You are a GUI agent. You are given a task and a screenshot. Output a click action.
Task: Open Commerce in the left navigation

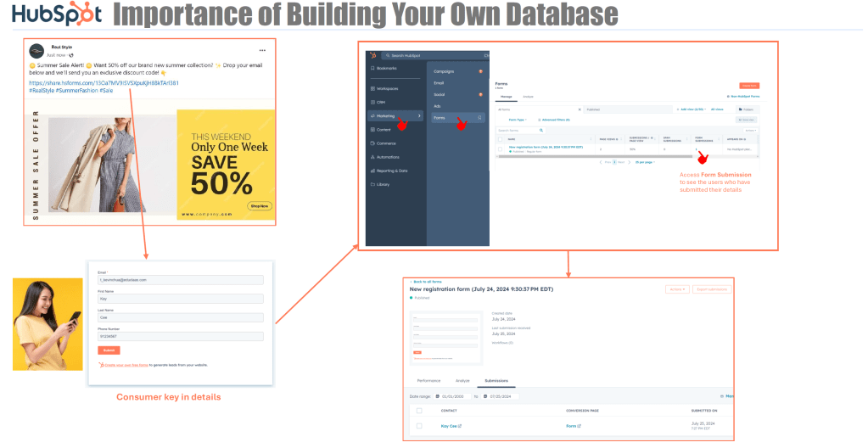372,143
